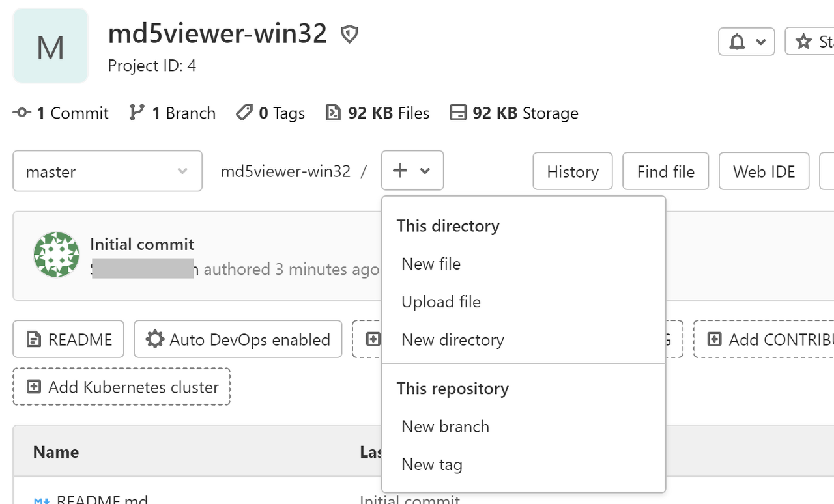Click the shield visibility icon beside project name

pos(350,34)
